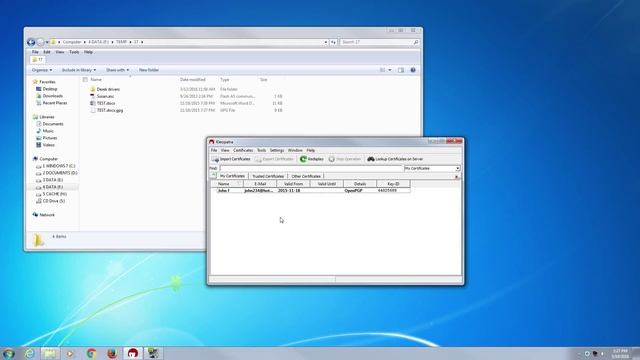Open the Include in library dropdown
The height and width of the screenshot is (360, 640).
(x=79, y=70)
